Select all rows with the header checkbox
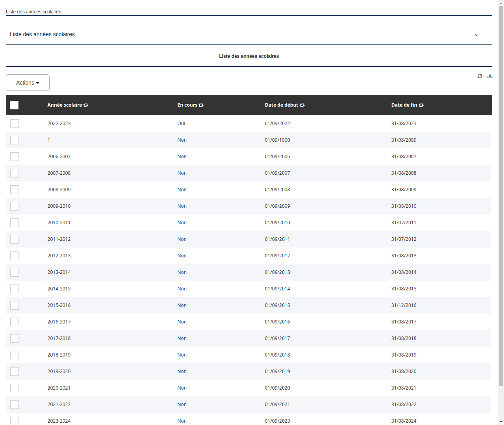 pyautogui.click(x=14, y=105)
